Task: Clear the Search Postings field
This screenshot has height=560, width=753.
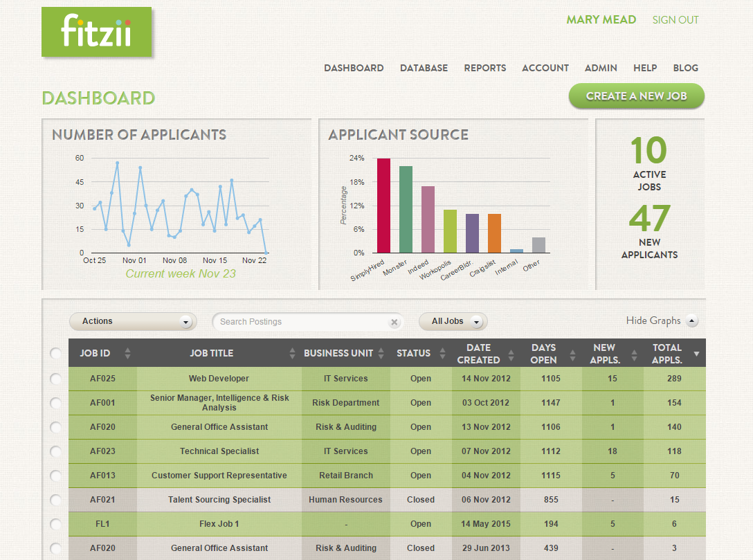Action: 394,322
